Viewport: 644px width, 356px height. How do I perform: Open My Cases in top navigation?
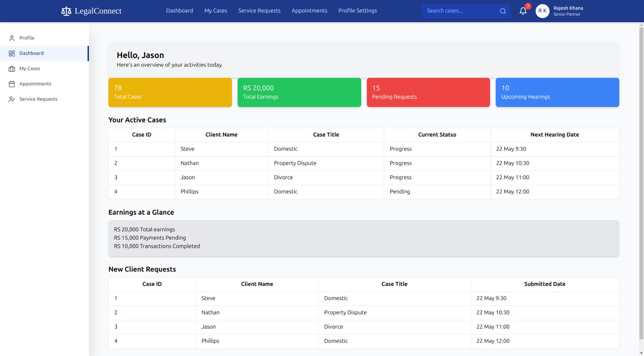pos(216,10)
